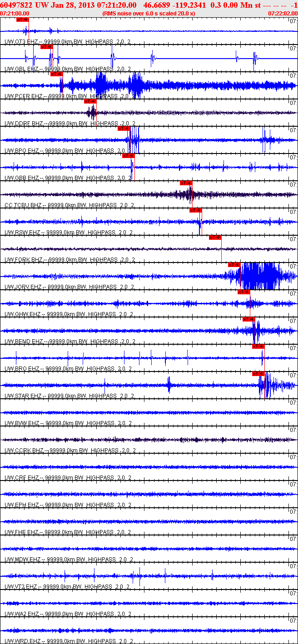Click the UW.OT3 EHZ station label
298x644 pixels.
(x=21, y=42)
